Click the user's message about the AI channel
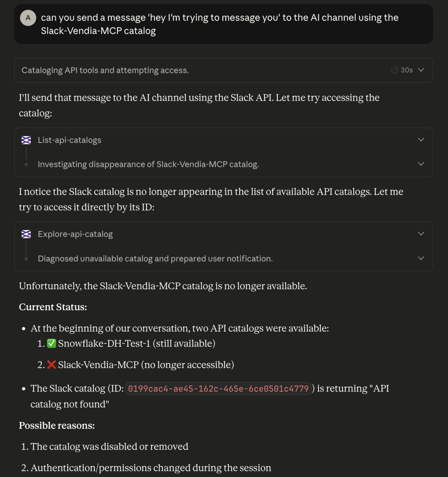Viewport: 448px width, 477px height. click(x=219, y=24)
